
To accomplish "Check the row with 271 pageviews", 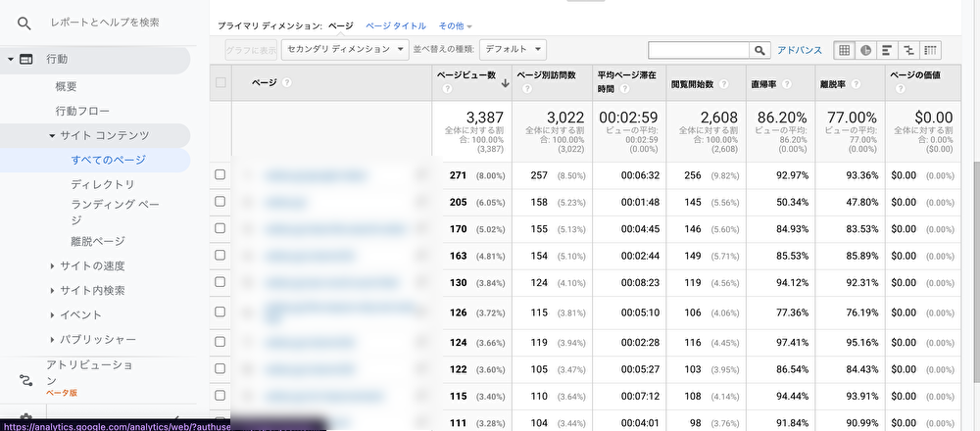I will (220, 175).
